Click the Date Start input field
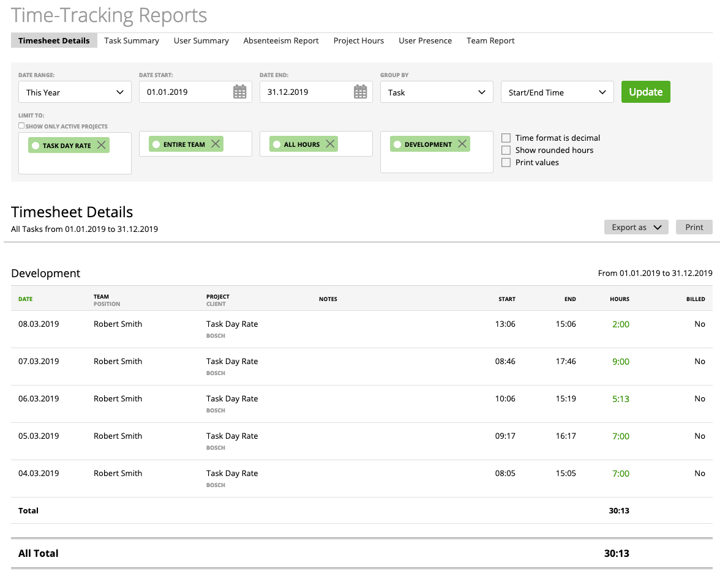 [x=195, y=92]
